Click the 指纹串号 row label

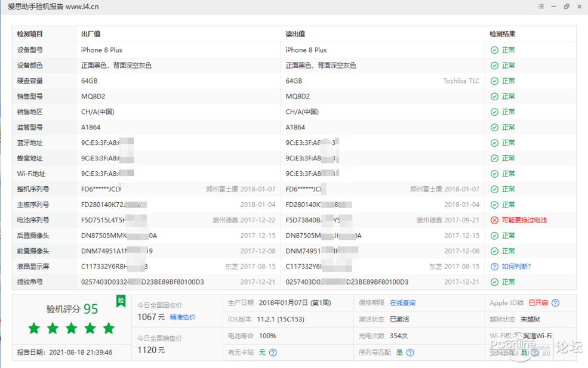tap(30, 282)
